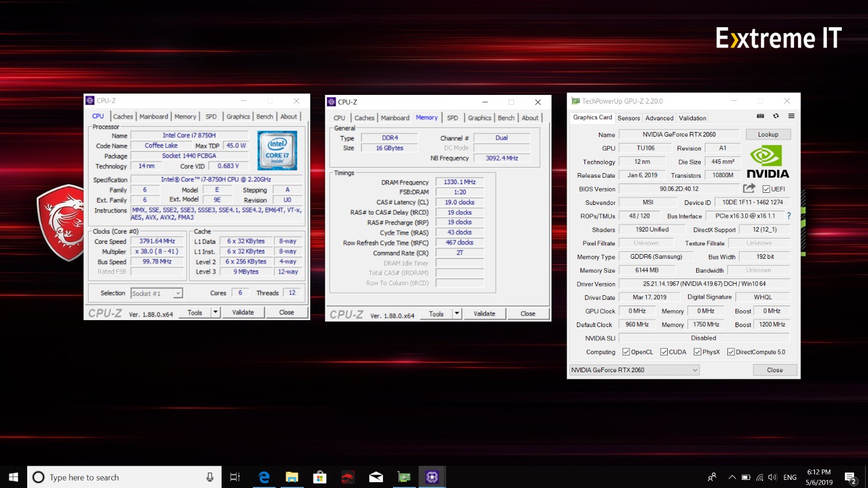Toggle the DirectCompute 5.0 checkbox
The height and width of the screenshot is (488, 868).
coord(731,352)
